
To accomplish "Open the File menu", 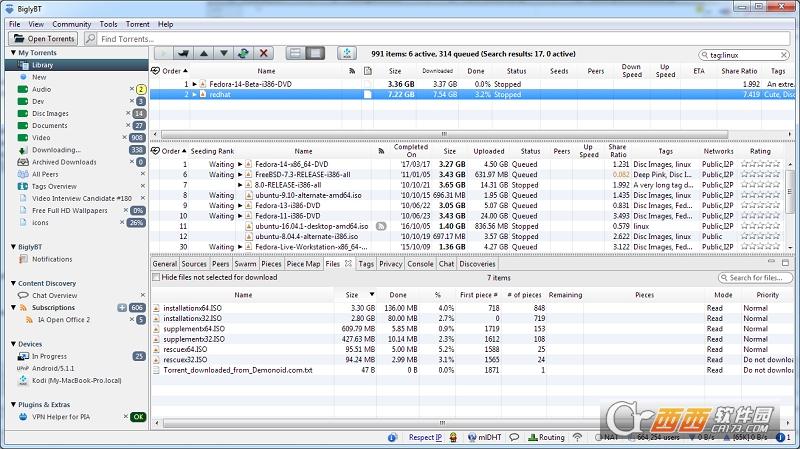I will pyautogui.click(x=14, y=24).
